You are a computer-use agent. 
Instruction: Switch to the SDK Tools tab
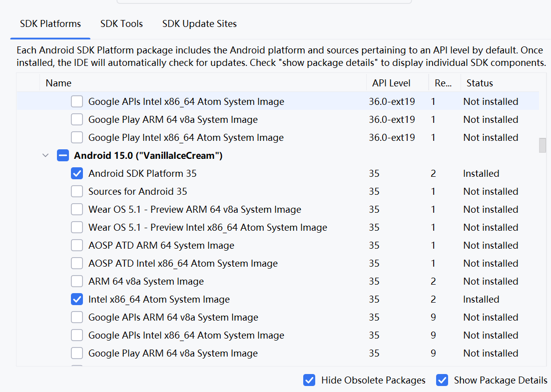coord(121,23)
